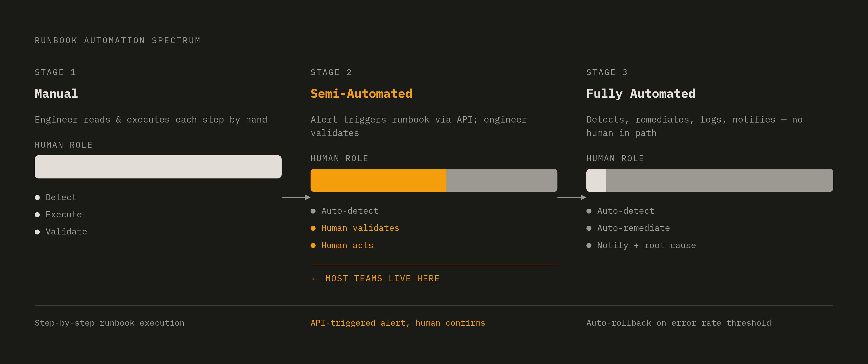Click gray segment of Semi-Automated role bar
Viewport: 868px width, 364px height.
point(502,180)
